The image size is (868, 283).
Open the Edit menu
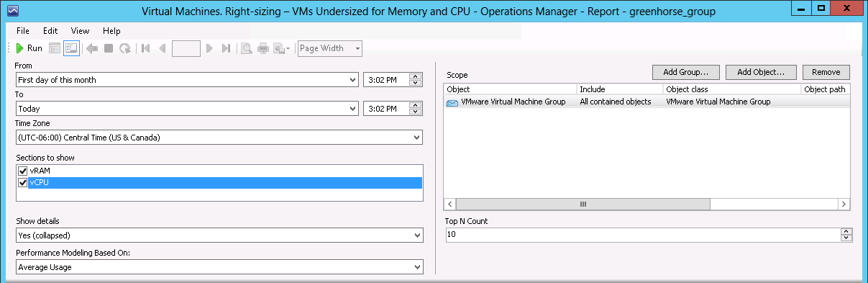point(50,31)
